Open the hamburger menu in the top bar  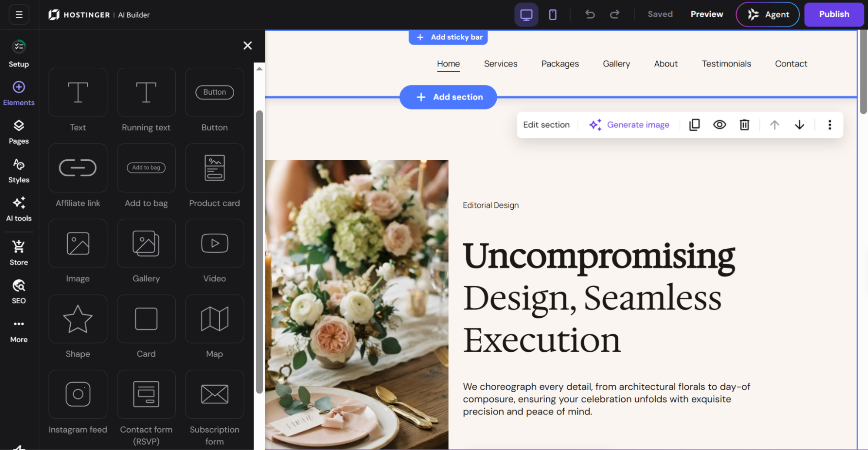coord(19,15)
